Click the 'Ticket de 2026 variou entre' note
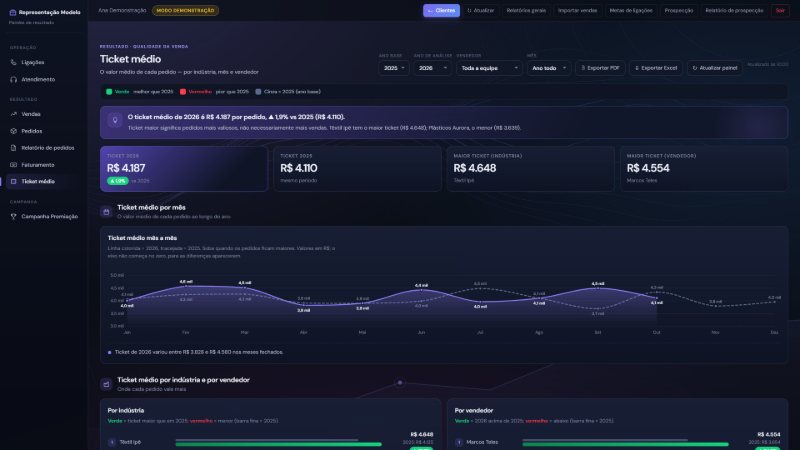 coord(199,353)
